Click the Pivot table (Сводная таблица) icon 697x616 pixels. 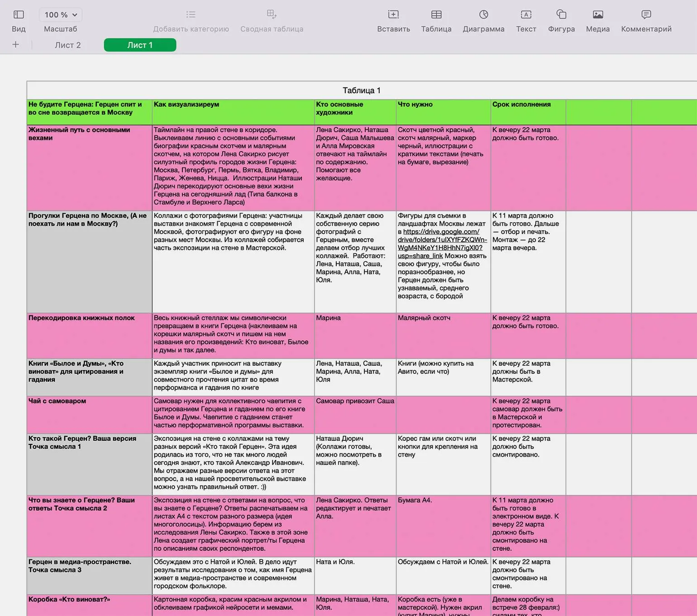(x=272, y=14)
